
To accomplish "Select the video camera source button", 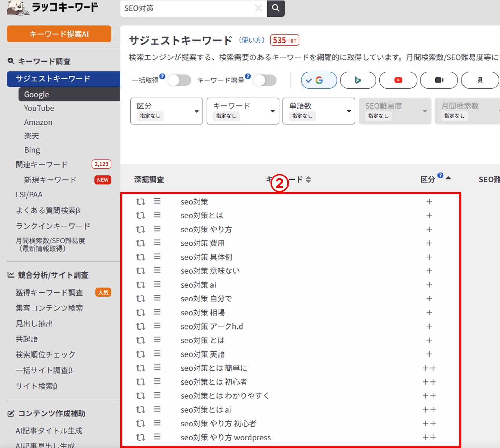I will (439, 80).
